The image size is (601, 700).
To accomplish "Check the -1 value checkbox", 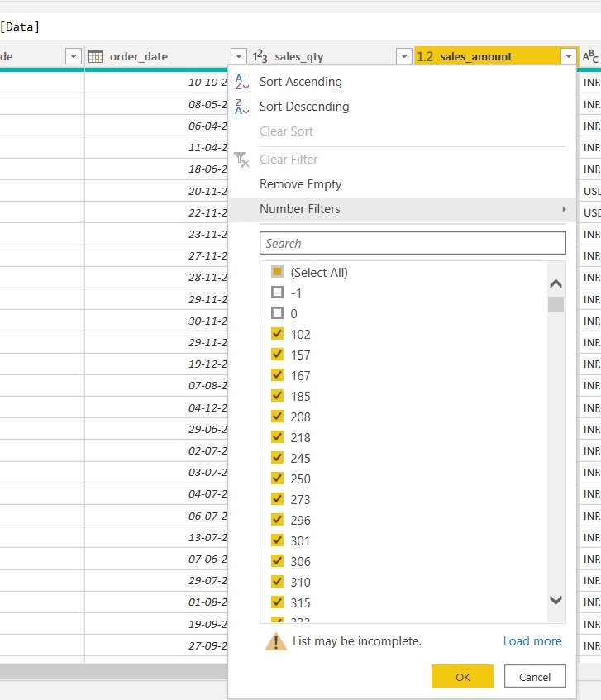I will click(277, 293).
